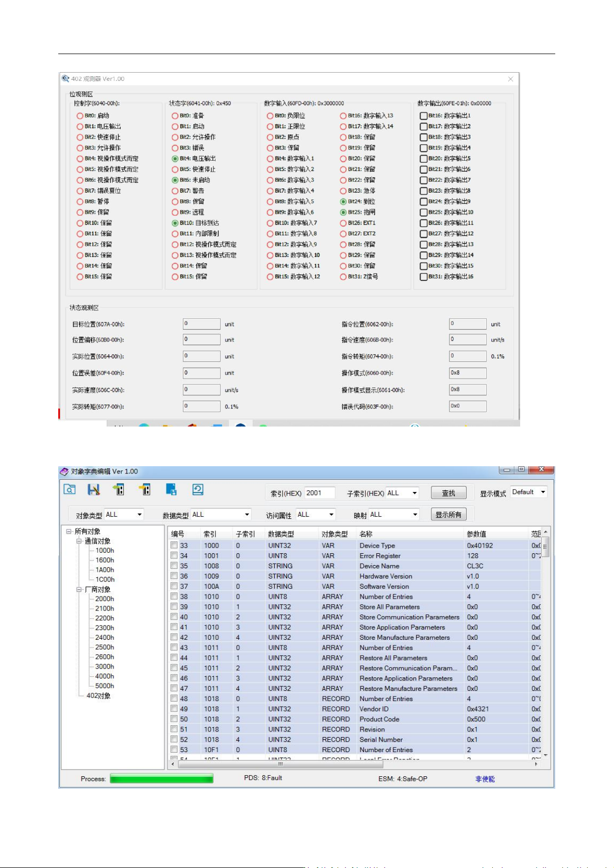The width and height of the screenshot is (614, 868).
Task: Click the green Process progress bar
Action: click(x=161, y=778)
